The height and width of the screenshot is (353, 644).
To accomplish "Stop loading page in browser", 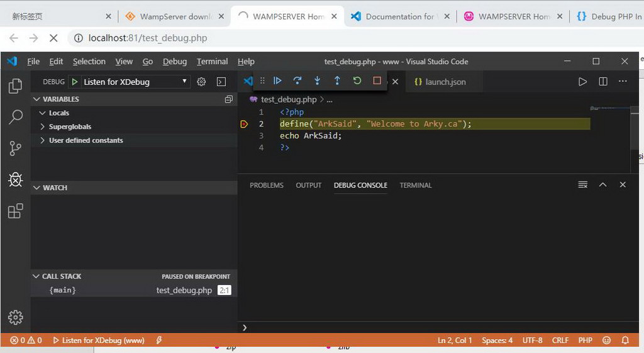I will [53, 38].
